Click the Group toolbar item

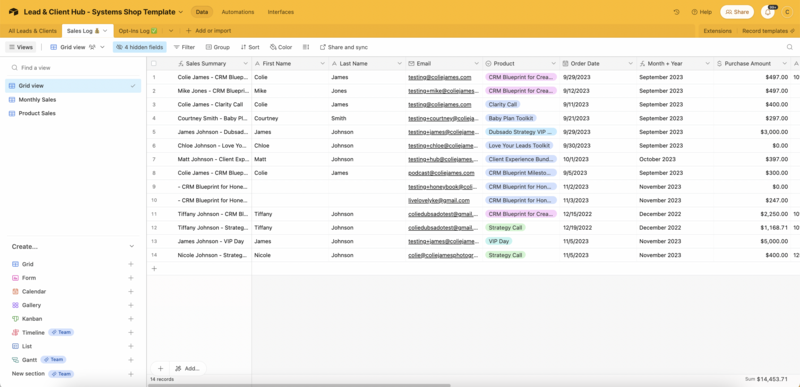click(x=218, y=47)
